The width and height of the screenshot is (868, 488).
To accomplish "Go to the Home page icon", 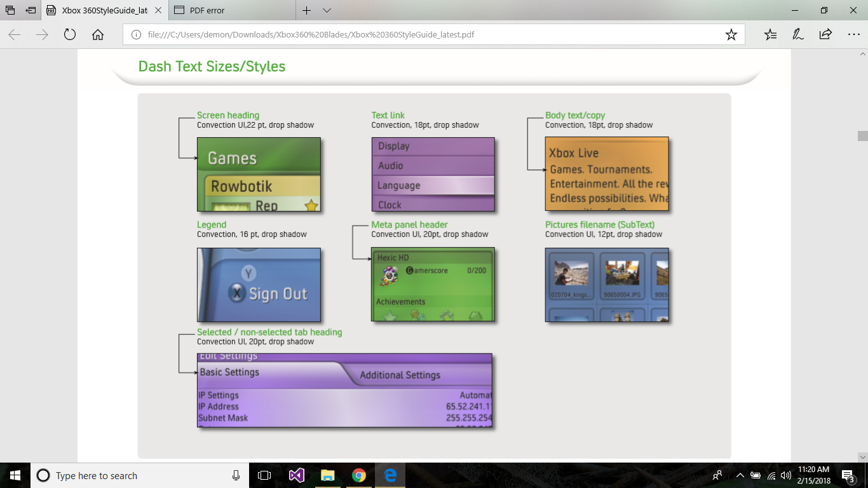I will [98, 35].
